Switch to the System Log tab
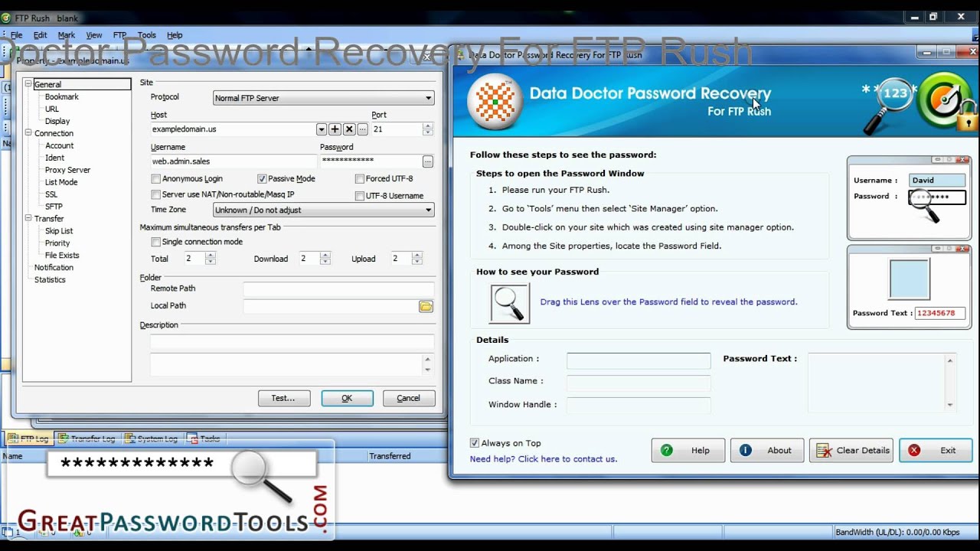 (x=151, y=439)
